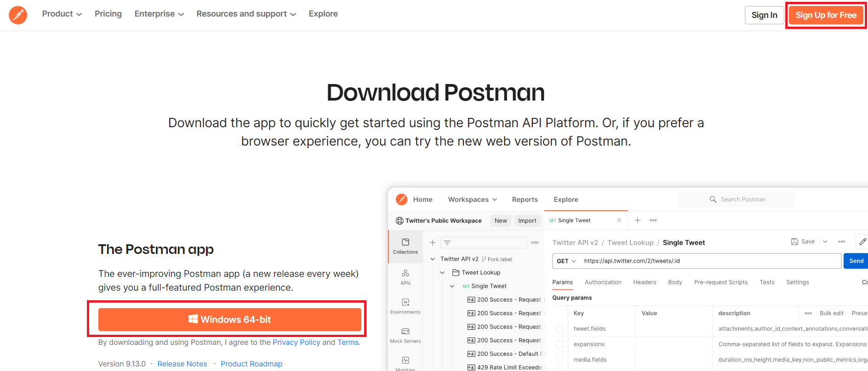Open the tab bar three-dot options

click(x=653, y=220)
